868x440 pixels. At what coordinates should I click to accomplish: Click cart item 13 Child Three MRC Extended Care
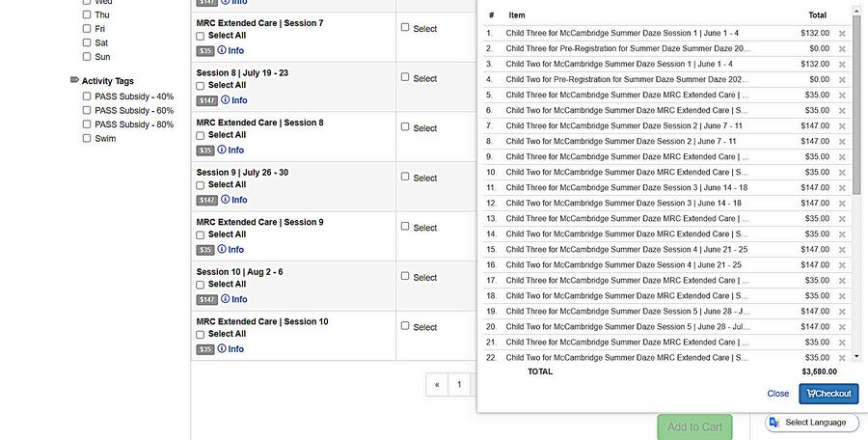[x=627, y=219]
